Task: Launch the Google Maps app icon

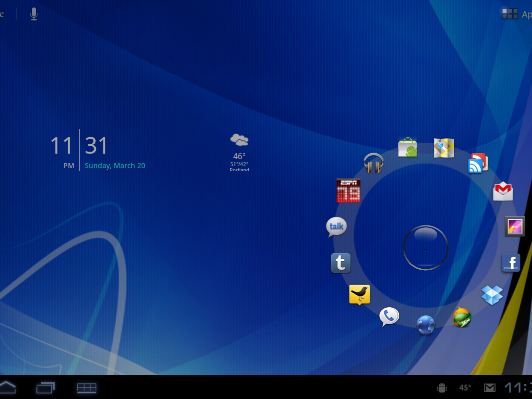Action: coord(444,148)
